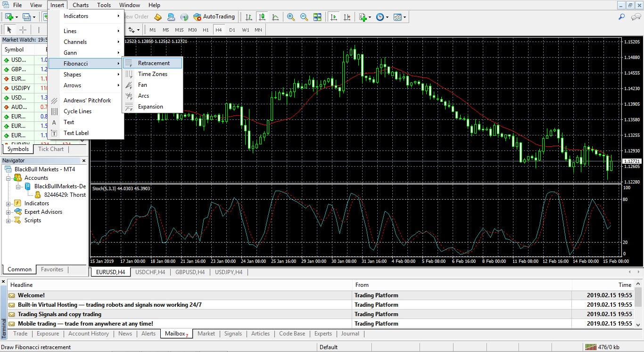
Task: Click the Templates toolbar icon
Action: (x=397, y=17)
